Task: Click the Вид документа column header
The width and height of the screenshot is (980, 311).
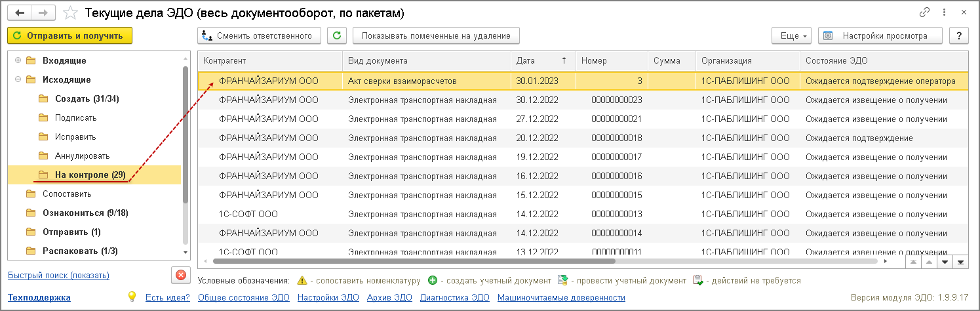Action: (427, 60)
